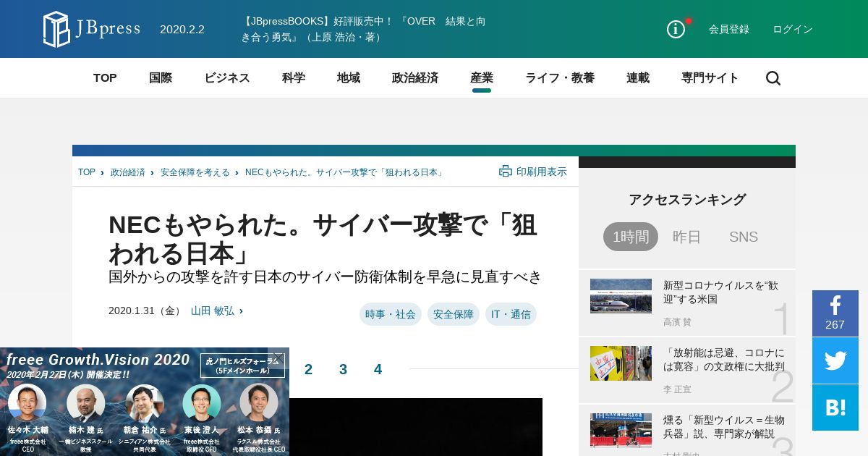Share on Twitter button
Image resolution: width=868 pixels, height=456 pixels.
tap(835, 360)
